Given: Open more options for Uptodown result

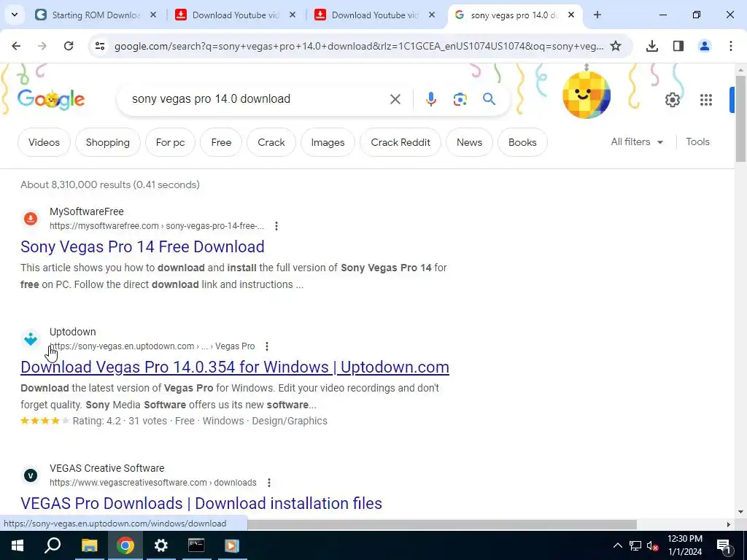Looking at the screenshot, I should [267, 346].
